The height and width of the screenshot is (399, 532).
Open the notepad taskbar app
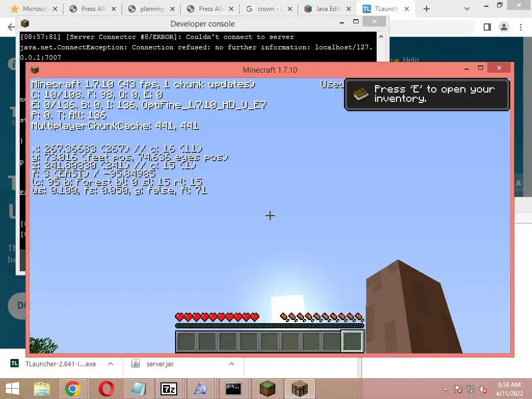point(138,389)
